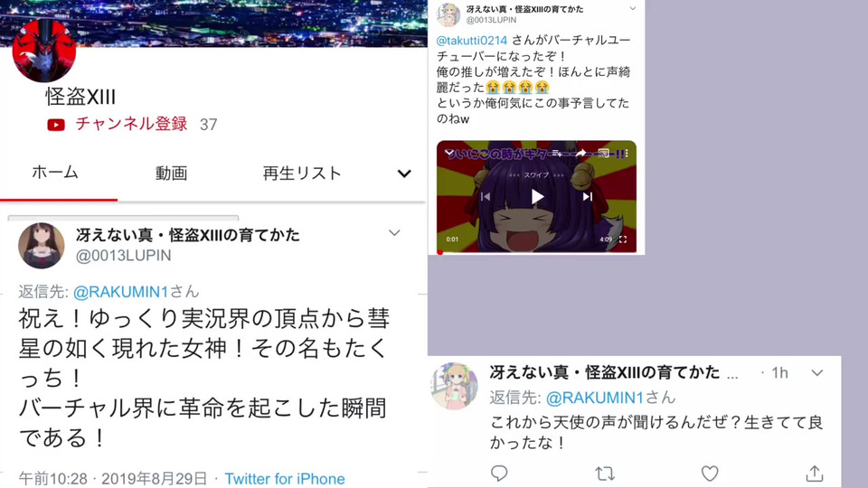Enter fullscreen on the video player
Screen dimensions: 868x488
623,239
